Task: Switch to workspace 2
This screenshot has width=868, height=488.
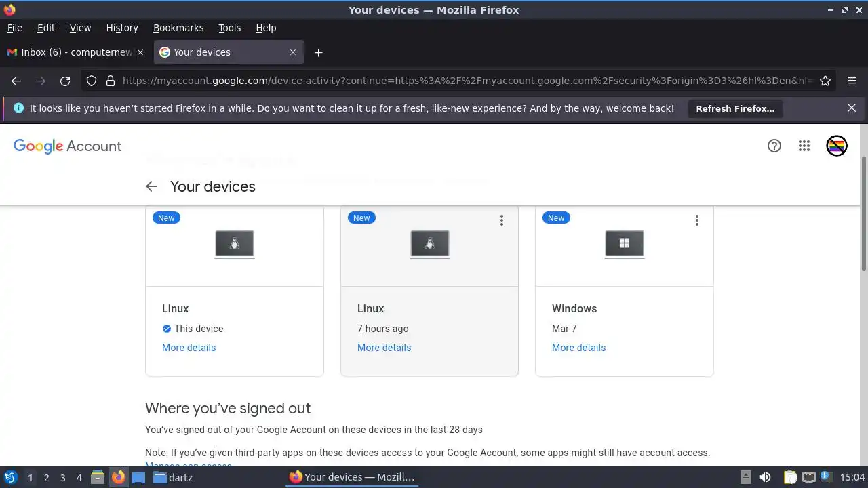Action: click(46, 477)
